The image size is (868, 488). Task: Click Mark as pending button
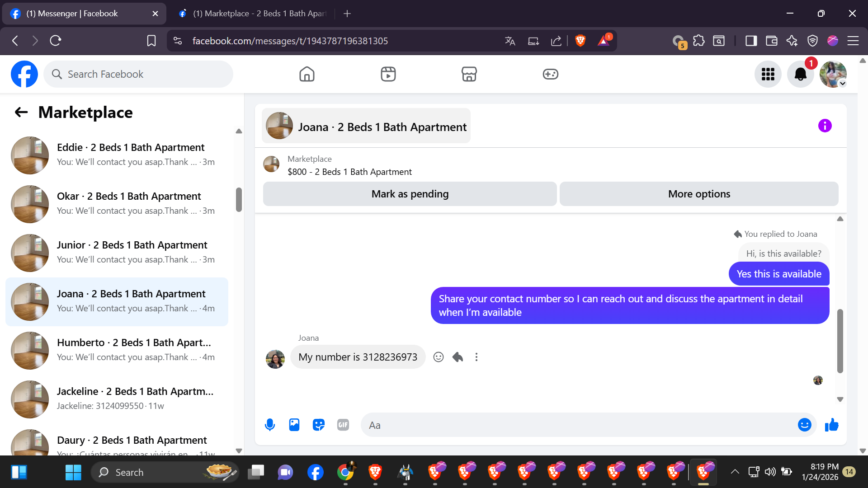[x=410, y=194]
